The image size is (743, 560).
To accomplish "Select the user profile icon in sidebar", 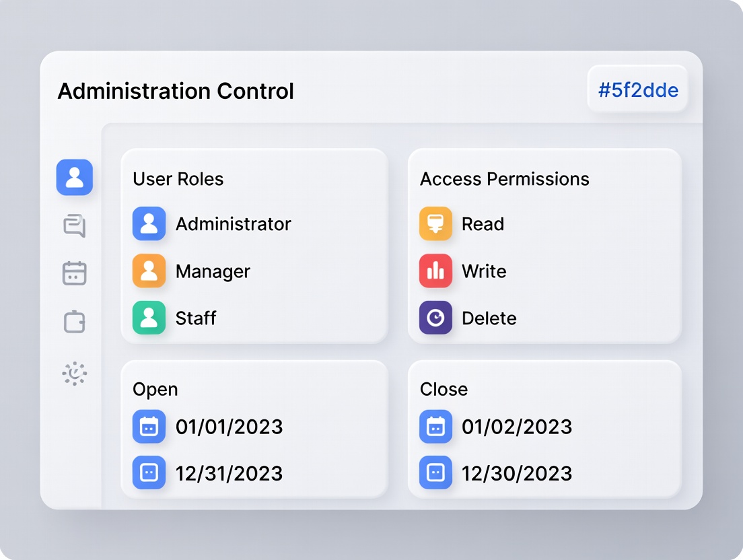I will tap(75, 178).
